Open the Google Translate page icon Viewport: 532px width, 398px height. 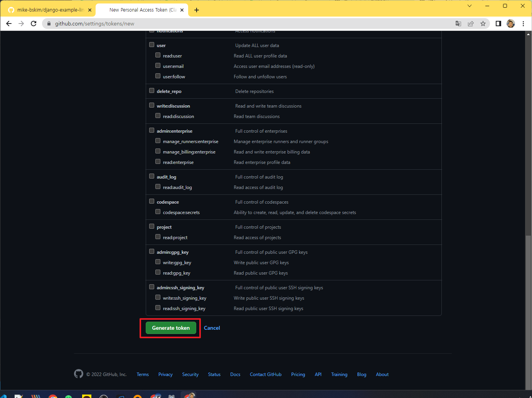[x=458, y=24]
